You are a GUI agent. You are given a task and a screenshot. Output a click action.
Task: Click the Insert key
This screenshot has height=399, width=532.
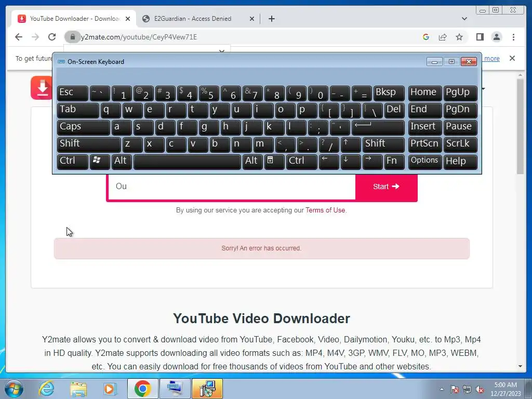pyautogui.click(x=424, y=127)
